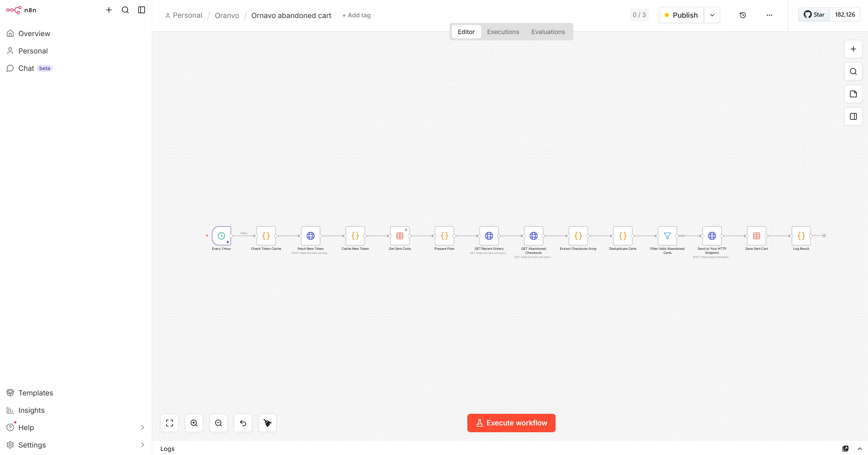Toggle the left navigation sidebar
The height and width of the screenshot is (455, 868).
pyautogui.click(x=141, y=10)
